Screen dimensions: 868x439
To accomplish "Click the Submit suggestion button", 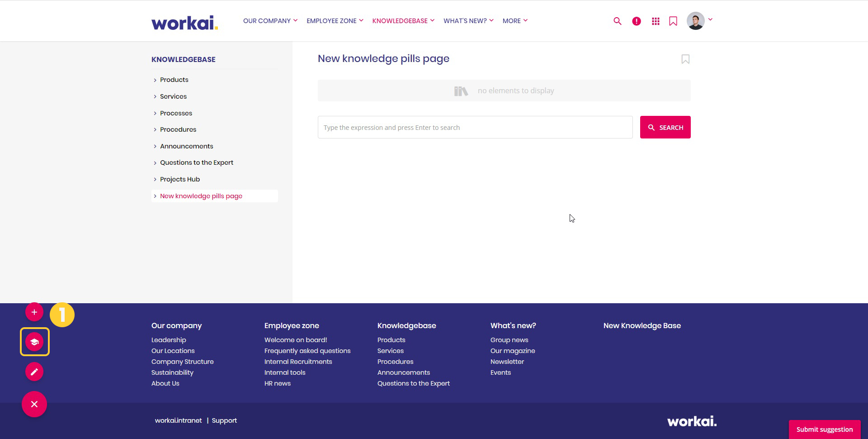I will pyautogui.click(x=825, y=429).
